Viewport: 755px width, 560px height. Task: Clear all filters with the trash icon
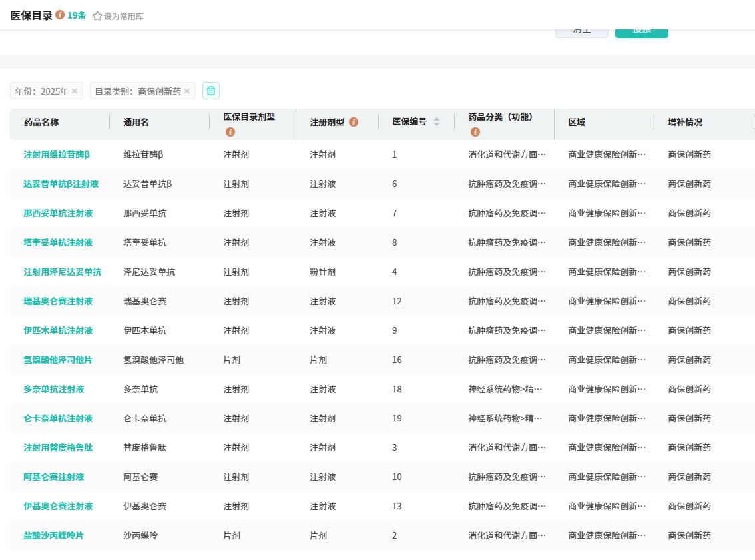pos(211,91)
